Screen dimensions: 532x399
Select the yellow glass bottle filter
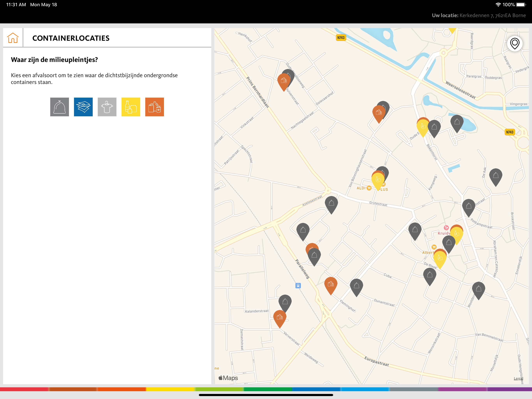coord(131,107)
